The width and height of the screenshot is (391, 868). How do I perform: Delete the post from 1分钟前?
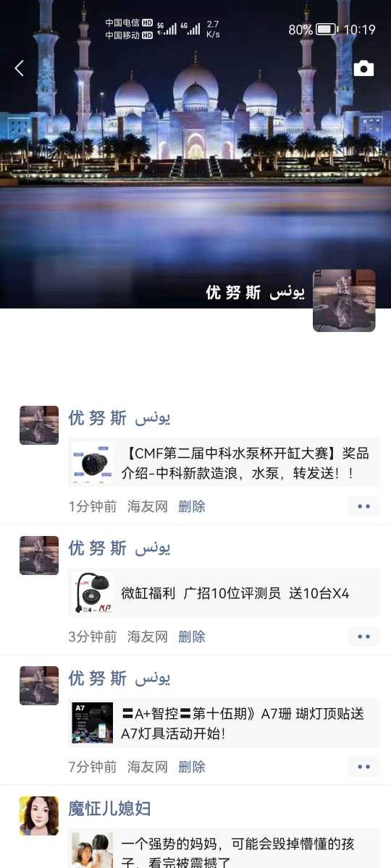(x=192, y=506)
